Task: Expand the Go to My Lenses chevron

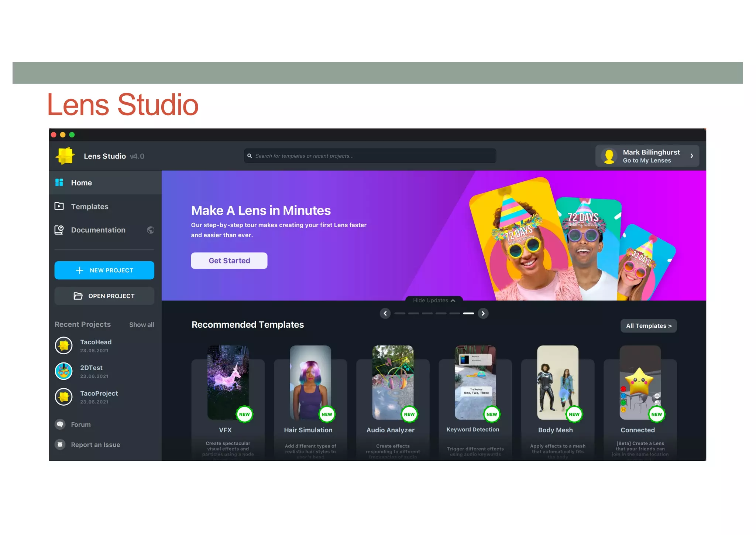Action: point(692,156)
